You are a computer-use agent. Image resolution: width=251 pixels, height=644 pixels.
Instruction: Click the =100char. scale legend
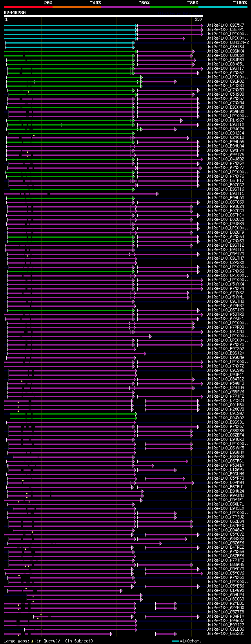pyautogui.click(x=187, y=641)
